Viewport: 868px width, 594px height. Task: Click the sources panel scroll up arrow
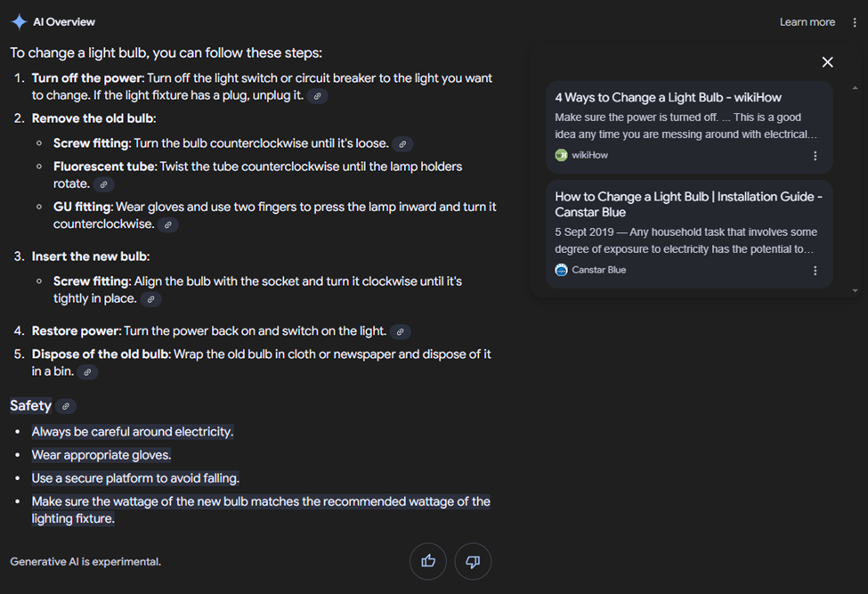click(856, 87)
